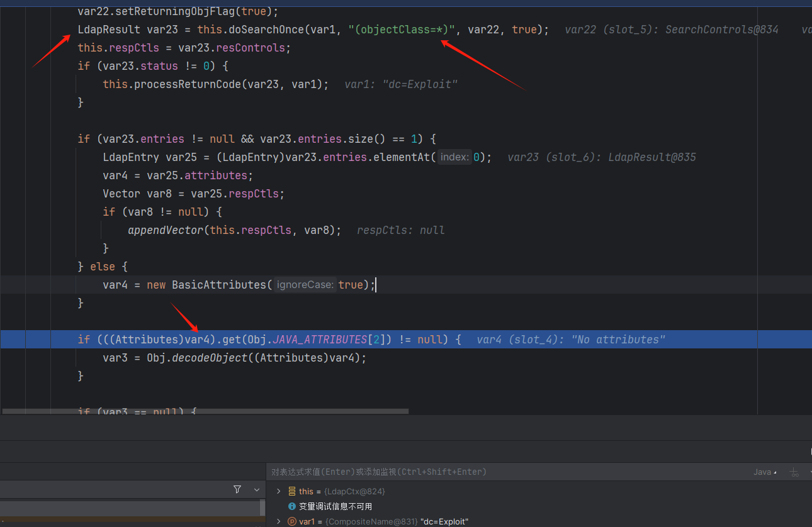Open the frames panel dropdown chevron
The width and height of the screenshot is (812, 527).
[x=257, y=489]
